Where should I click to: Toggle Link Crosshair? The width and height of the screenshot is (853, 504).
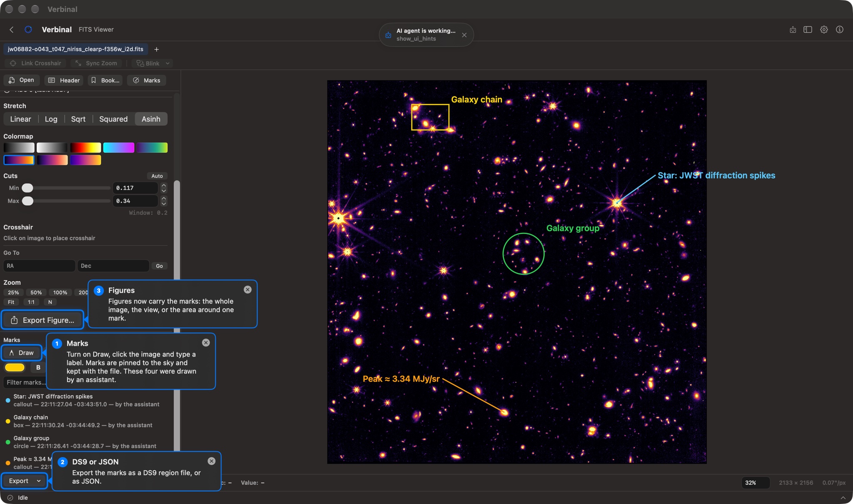click(x=36, y=63)
